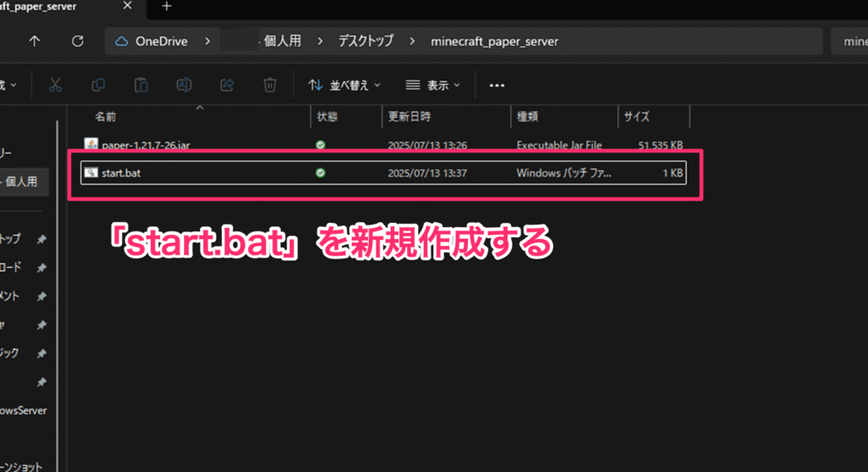The height and width of the screenshot is (472, 868).
Task: Cut the selected file
Action: pyautogui.click(x=55, y=86)
